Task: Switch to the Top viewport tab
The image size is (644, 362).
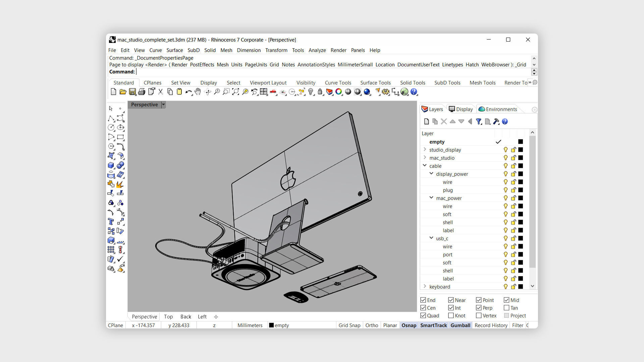Action: (x=168, y=317)
